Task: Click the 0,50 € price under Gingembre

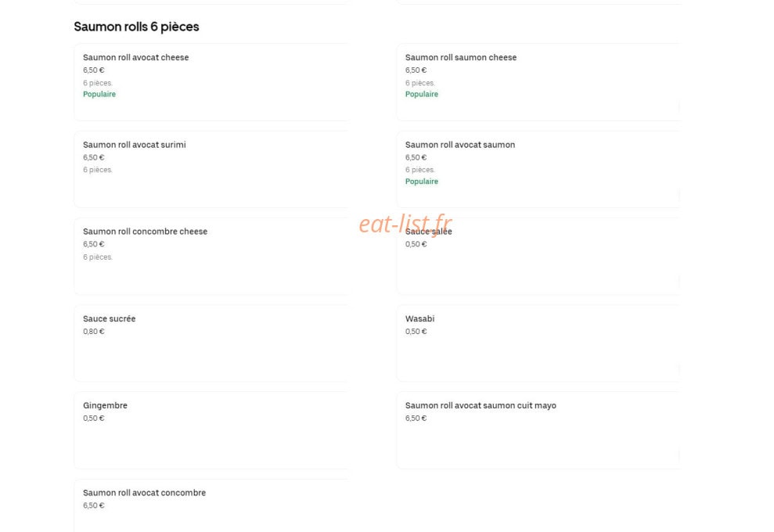Action: pos(94,419)
